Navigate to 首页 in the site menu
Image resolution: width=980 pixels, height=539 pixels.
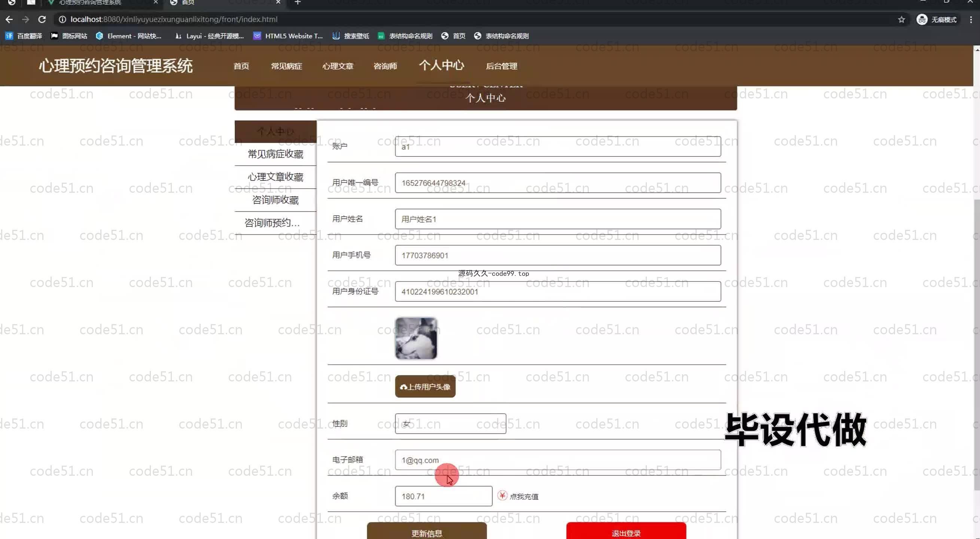click(x=241, y=66)
